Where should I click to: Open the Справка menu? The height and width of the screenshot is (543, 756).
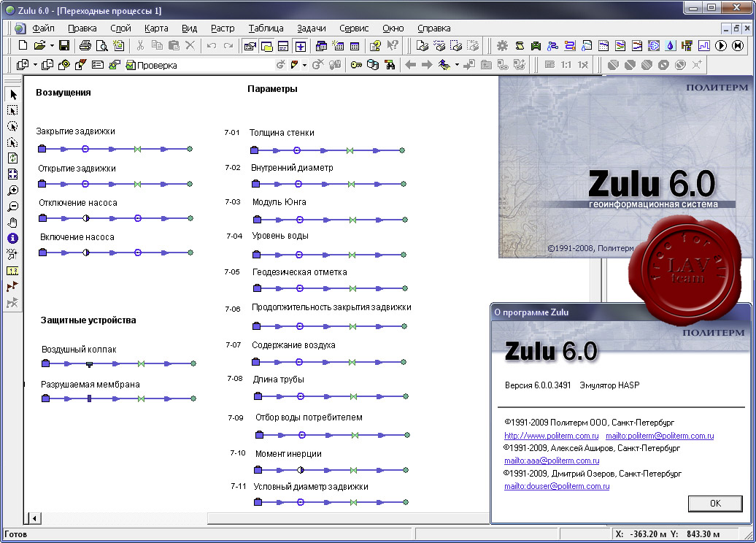(x=434, y=28)
